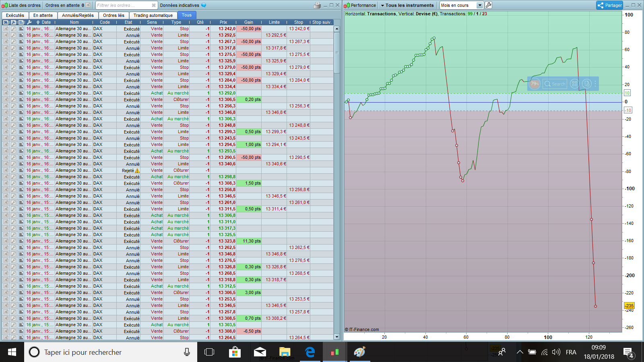The image size is (644, 362).
Task: Click the Etat column header
Action: (x=128, y=22)
